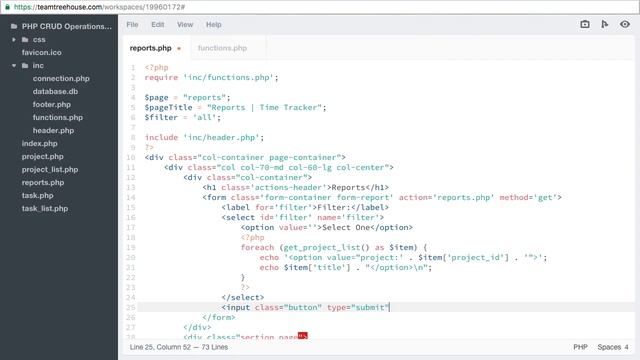Screen dimensions: 640x360
Task: Click the input class="button" code line
Action: tap(306, 308)
